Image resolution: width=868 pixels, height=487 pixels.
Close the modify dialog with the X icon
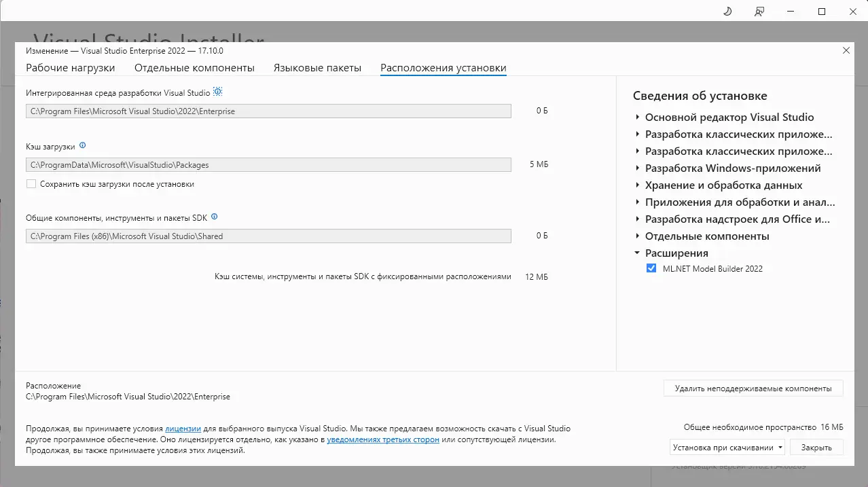[846, 50]
